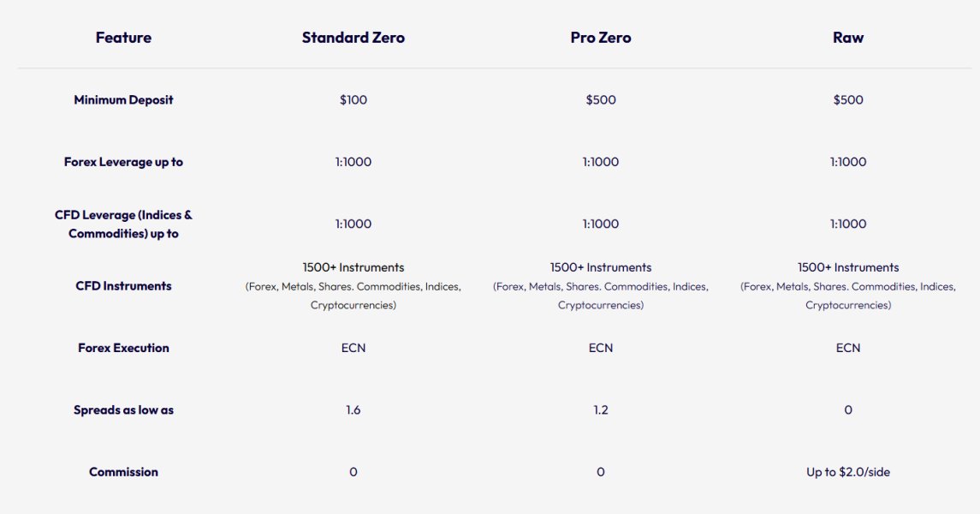The height and width of the screenshot is (514, 980).
Task: Click Pro Zero's $500 minimum deposit
Action: [x=600, y=100]
